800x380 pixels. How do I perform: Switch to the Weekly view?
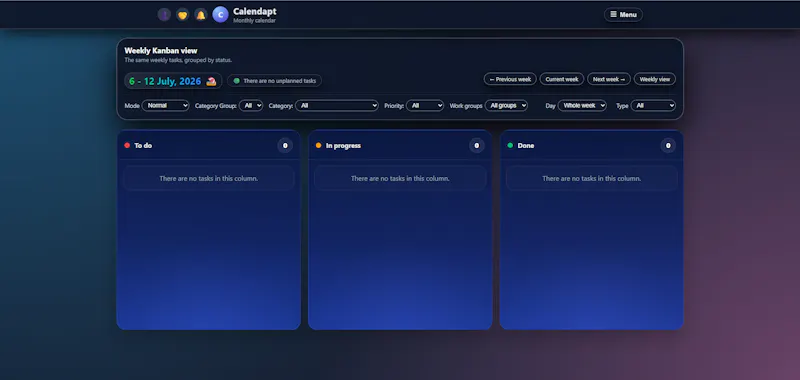tap(655, 79)
